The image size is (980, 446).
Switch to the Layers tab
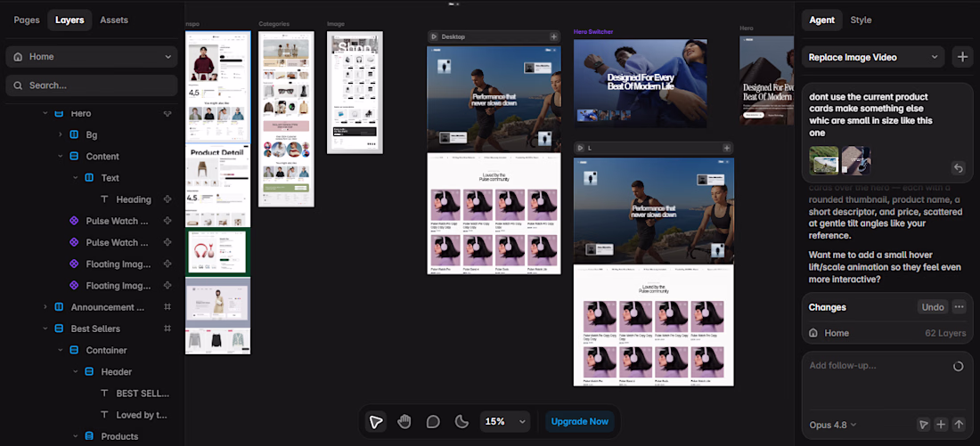tap(69, 20)
